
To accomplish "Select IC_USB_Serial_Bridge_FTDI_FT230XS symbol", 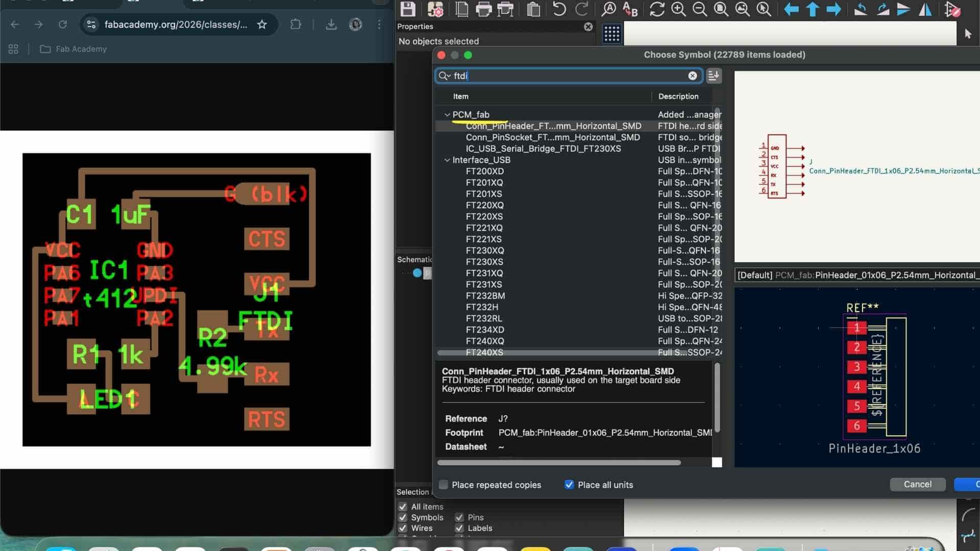I will [x=543, y=148].
